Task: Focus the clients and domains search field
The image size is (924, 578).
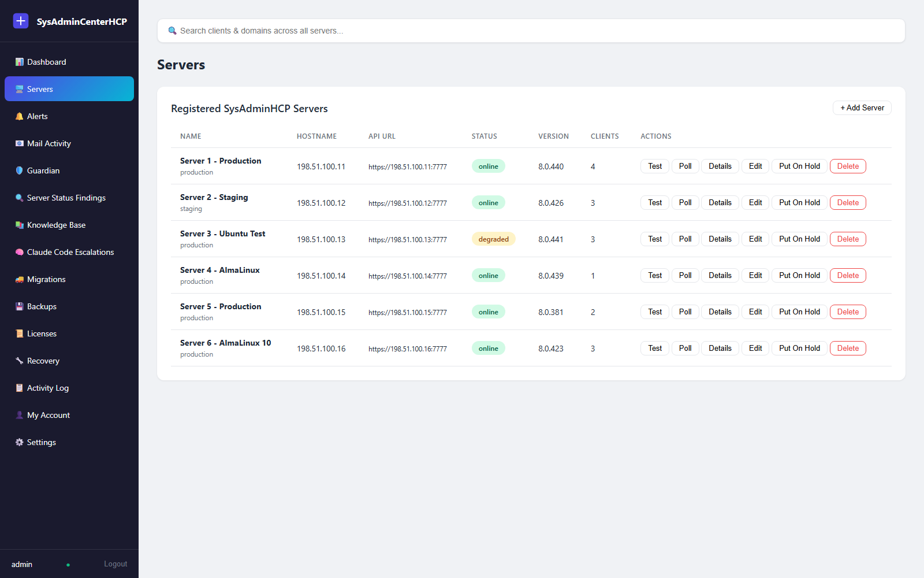Action: 531,31
